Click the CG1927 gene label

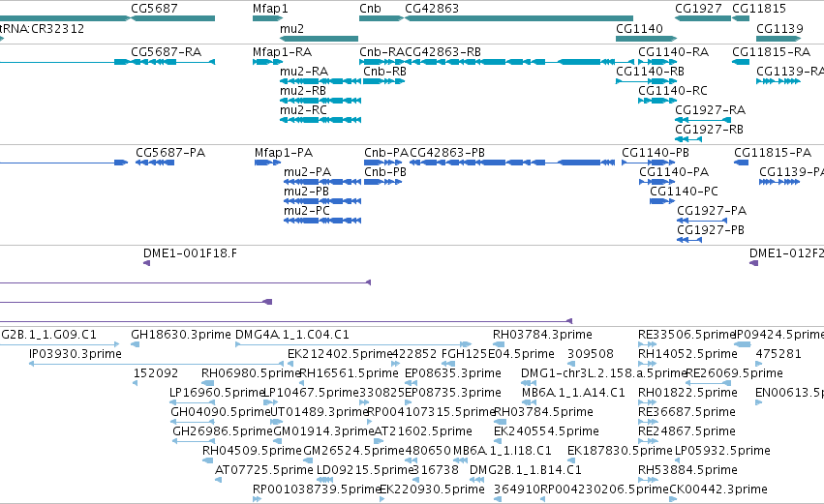(x=698, y=9)
